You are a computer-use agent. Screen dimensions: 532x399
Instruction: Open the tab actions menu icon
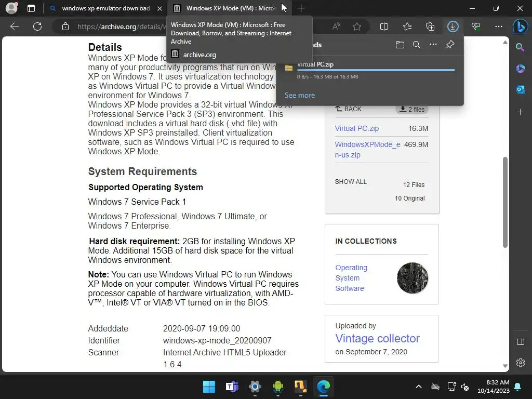click(31, 8)
